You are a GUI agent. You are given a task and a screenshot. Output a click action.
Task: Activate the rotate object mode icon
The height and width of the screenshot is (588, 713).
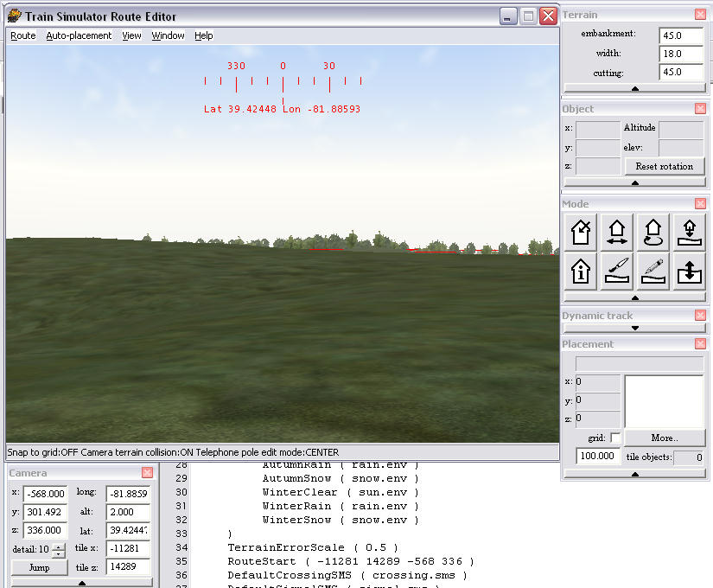click(653, 233)
